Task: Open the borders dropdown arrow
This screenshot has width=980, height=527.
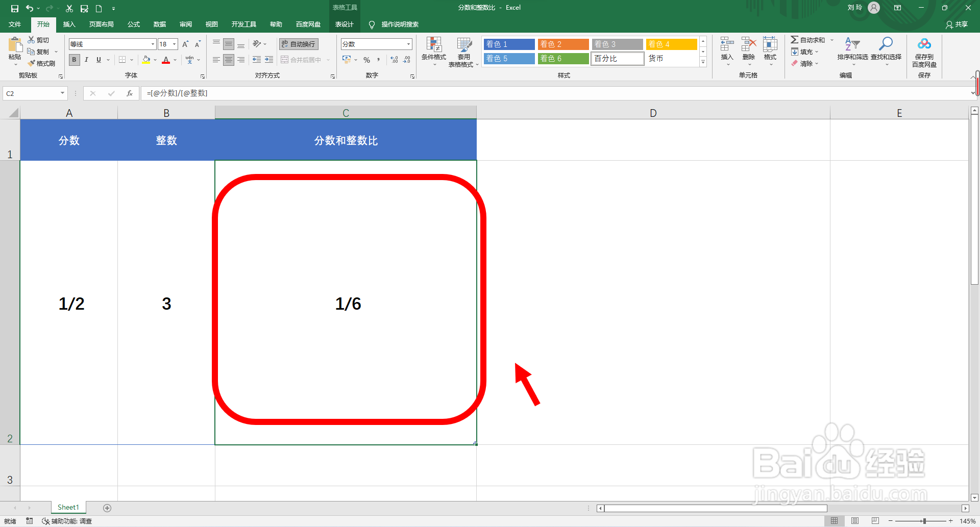Action: tap(132, 60)
